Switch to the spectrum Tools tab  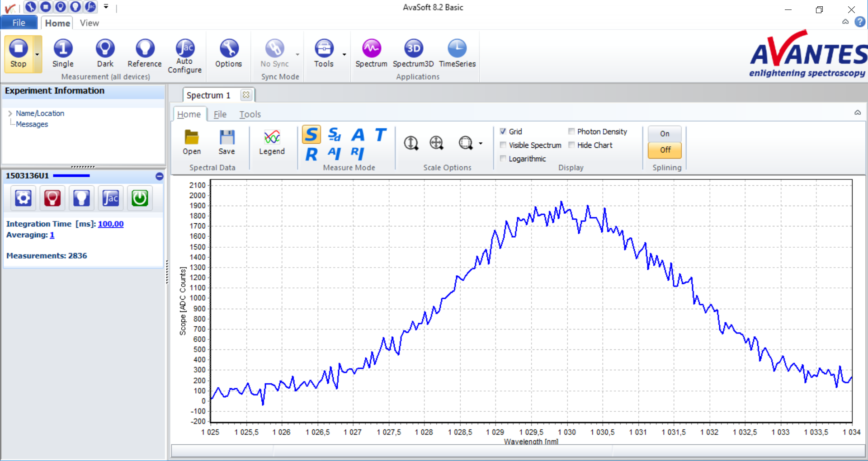(x=250, y=114)
